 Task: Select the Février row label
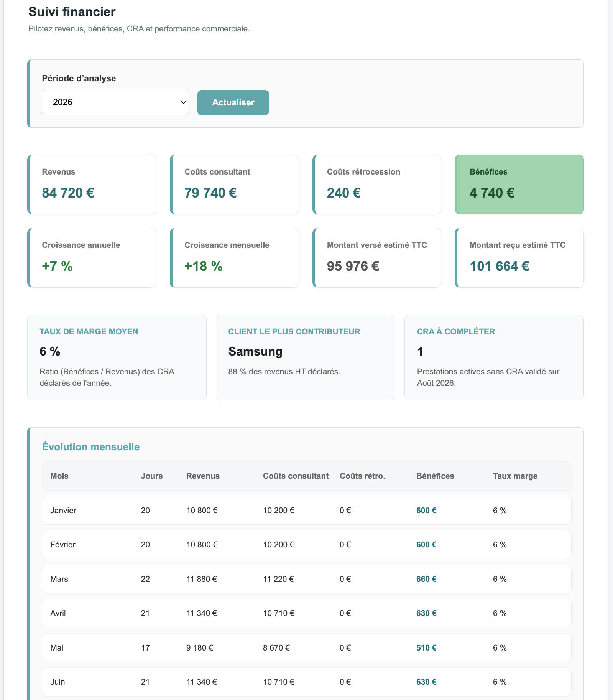point(63,545)
